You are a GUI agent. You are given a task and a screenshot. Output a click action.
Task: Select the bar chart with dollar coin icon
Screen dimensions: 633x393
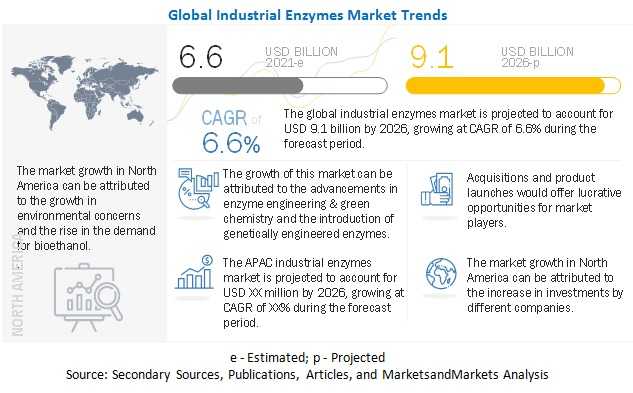click(195, 272)
